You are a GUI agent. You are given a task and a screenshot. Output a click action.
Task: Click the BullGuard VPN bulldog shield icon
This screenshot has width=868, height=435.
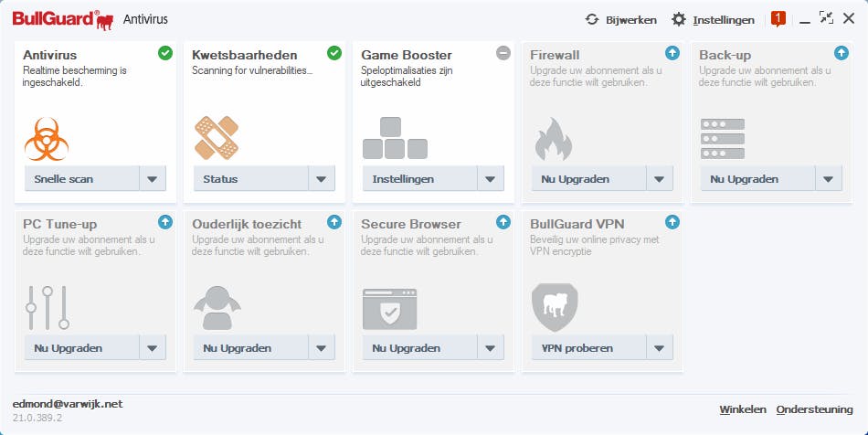tap(555, 306)
